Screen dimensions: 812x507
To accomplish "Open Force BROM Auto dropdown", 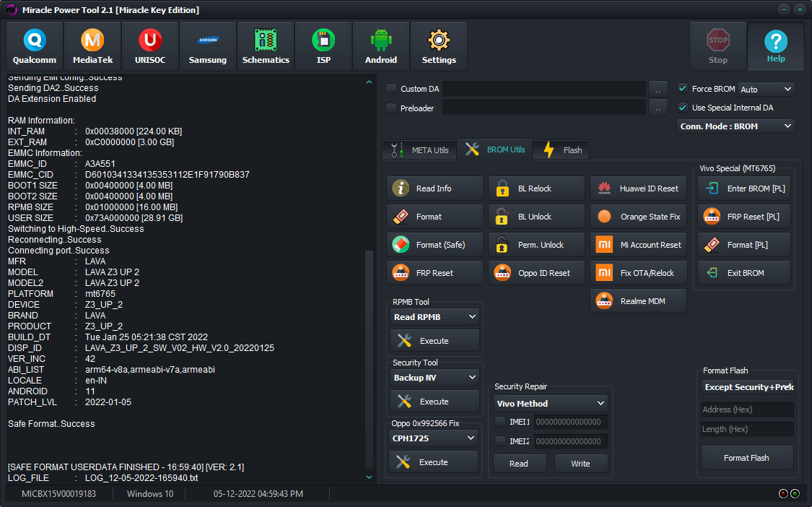I will click(765, 89).
